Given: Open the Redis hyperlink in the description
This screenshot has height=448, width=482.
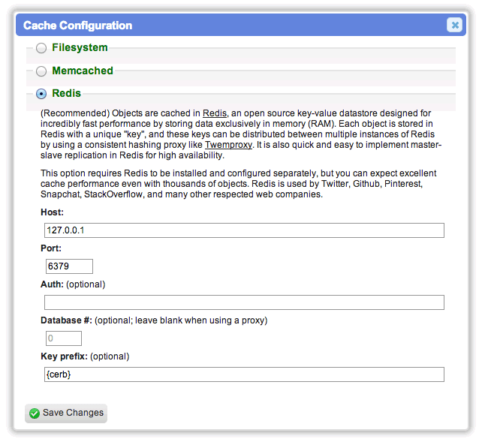Looking at the screenshot, I should 215,113.
